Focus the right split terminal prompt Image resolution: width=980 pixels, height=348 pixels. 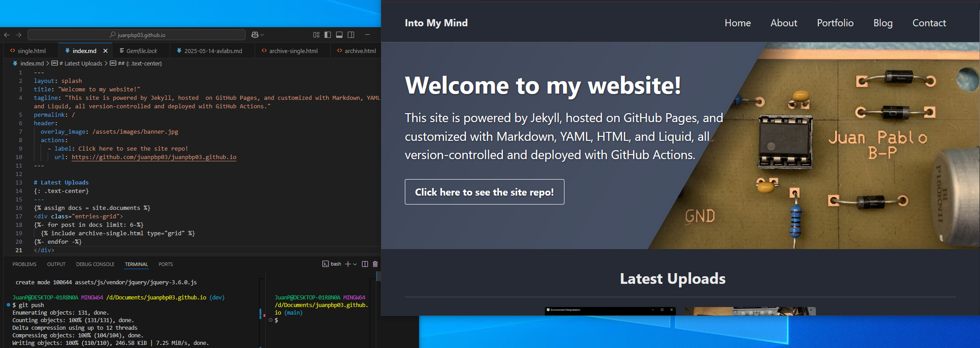click(276, 320)
